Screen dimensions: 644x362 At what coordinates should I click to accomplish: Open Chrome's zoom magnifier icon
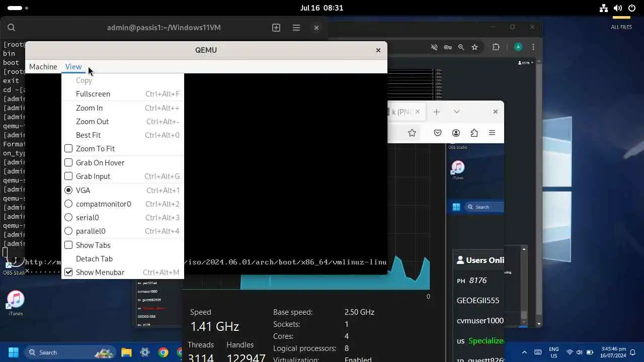[461, 47]
